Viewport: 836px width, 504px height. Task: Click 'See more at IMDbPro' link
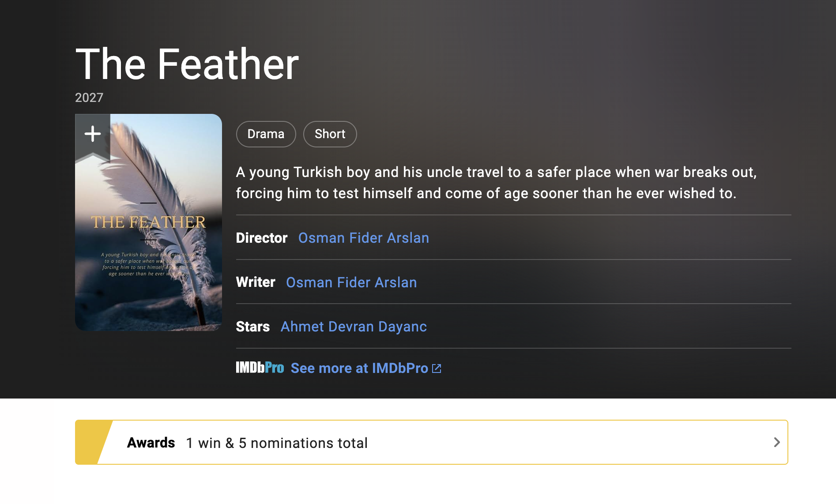[359, 369]
